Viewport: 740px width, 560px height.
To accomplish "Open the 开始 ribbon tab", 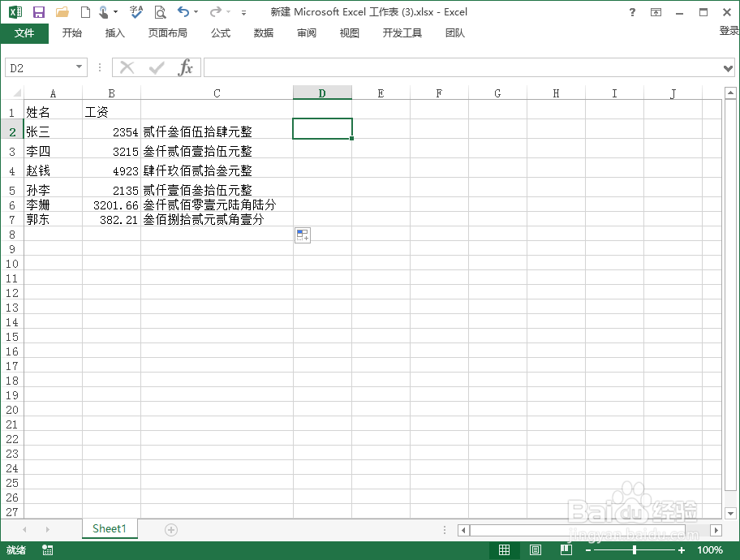I will click(71, 32).
